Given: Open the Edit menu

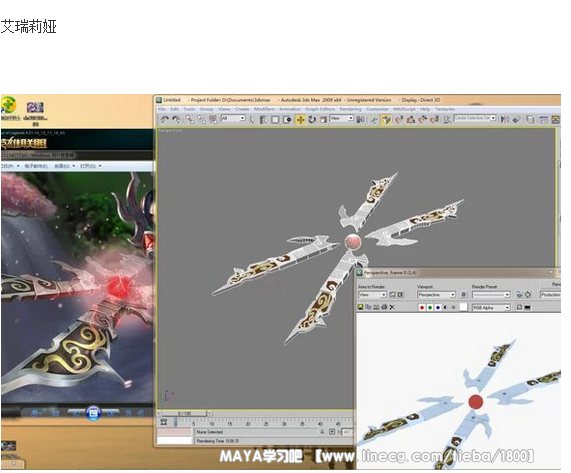Looking at the screenshot, I should point(175,109).
